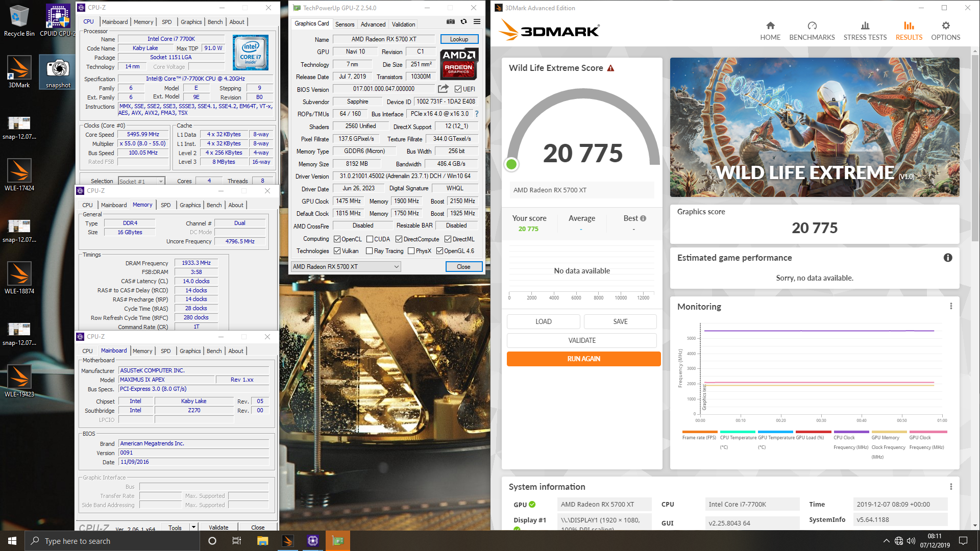Select snapshot desktop icon
The width and height of the screenshot is (980, 551).
pyautogui.click(x=58, y=72)
